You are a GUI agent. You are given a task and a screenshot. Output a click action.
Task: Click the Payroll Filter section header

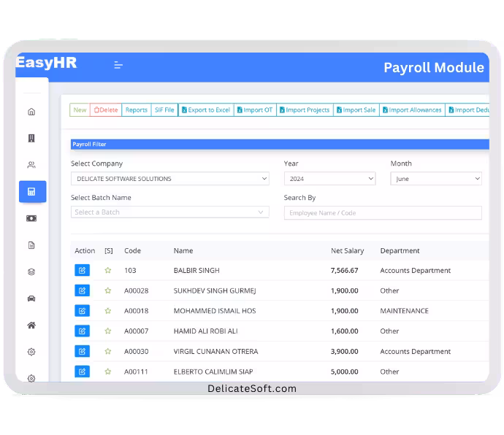pos(280,145)
